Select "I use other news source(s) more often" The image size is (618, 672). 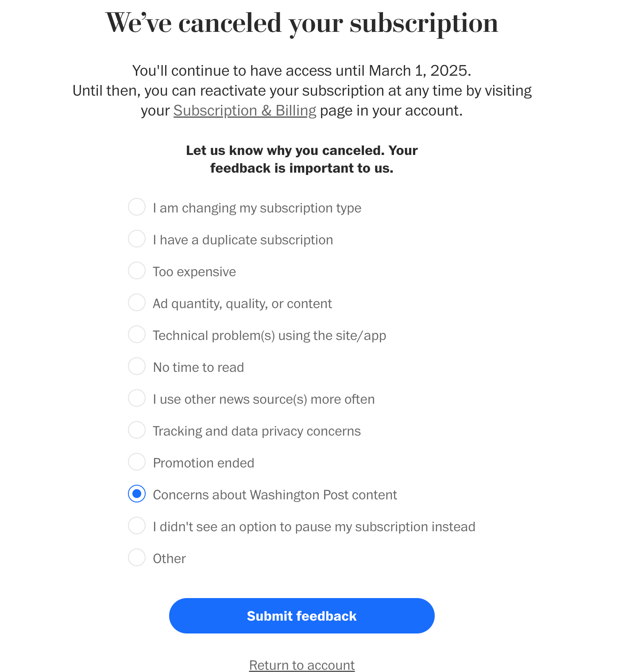[x=137, y=398]
